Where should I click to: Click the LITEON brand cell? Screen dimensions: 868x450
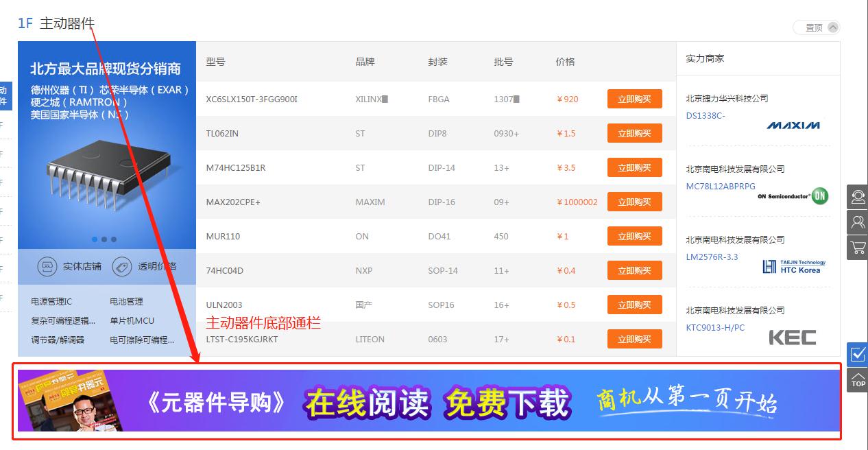pos(370,339)
